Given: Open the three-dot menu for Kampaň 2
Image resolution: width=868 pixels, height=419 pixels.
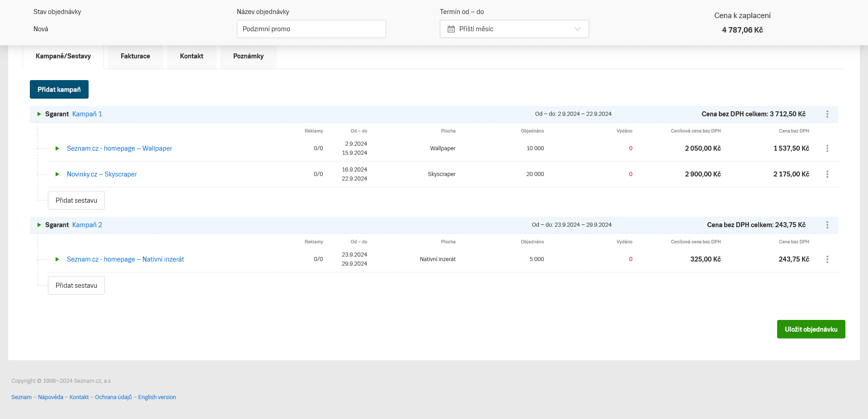Looking at the screenshot, I should coord(827,225).
